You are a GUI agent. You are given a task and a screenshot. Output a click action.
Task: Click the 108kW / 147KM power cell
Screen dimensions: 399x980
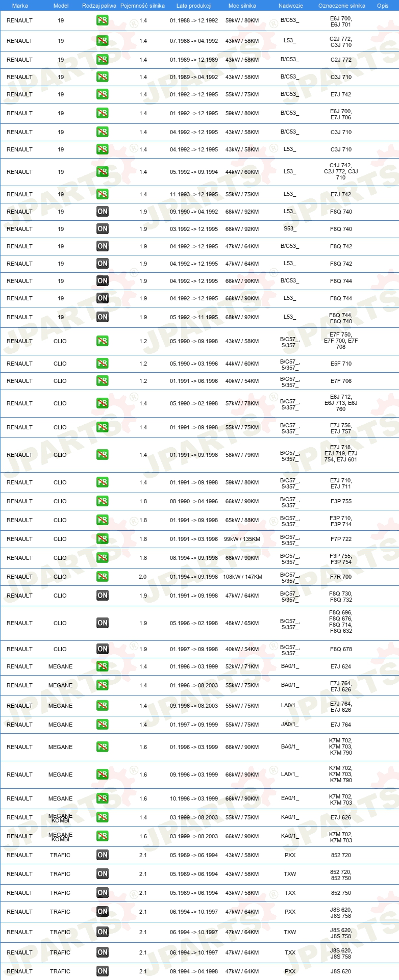pos(243,577)
